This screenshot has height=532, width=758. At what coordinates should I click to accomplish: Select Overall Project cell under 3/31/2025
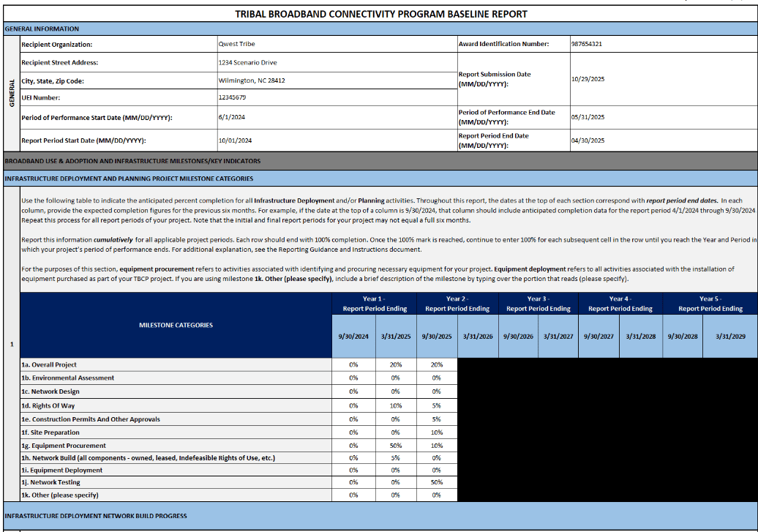395,364
